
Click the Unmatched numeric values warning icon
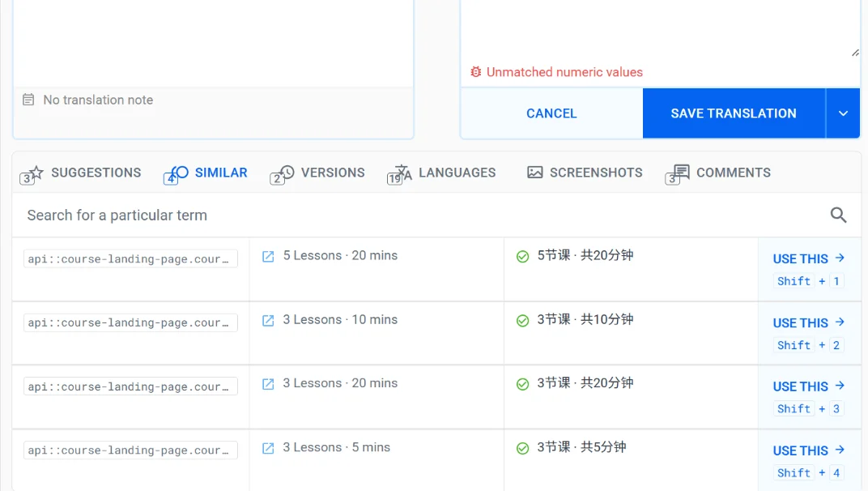click(476, 72)
